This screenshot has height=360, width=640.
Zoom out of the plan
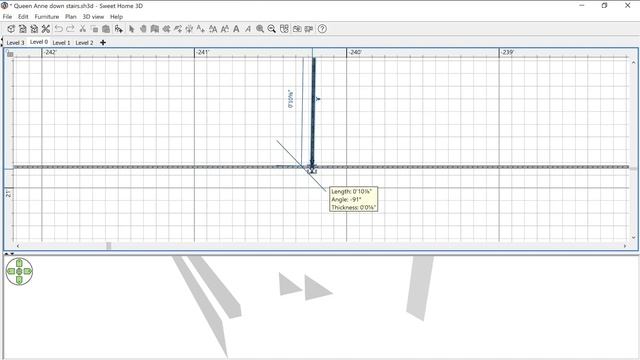pyautogui.click(x=271, y=29)
